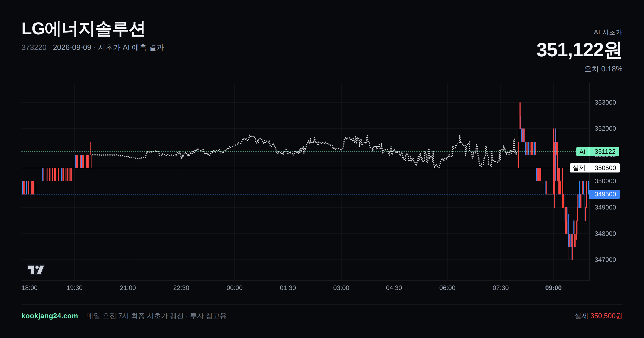Image resolution: width=644 pixels, height=338 pixels.
Task: Click the 07:30 time axis label
Action: pos(501,288)
